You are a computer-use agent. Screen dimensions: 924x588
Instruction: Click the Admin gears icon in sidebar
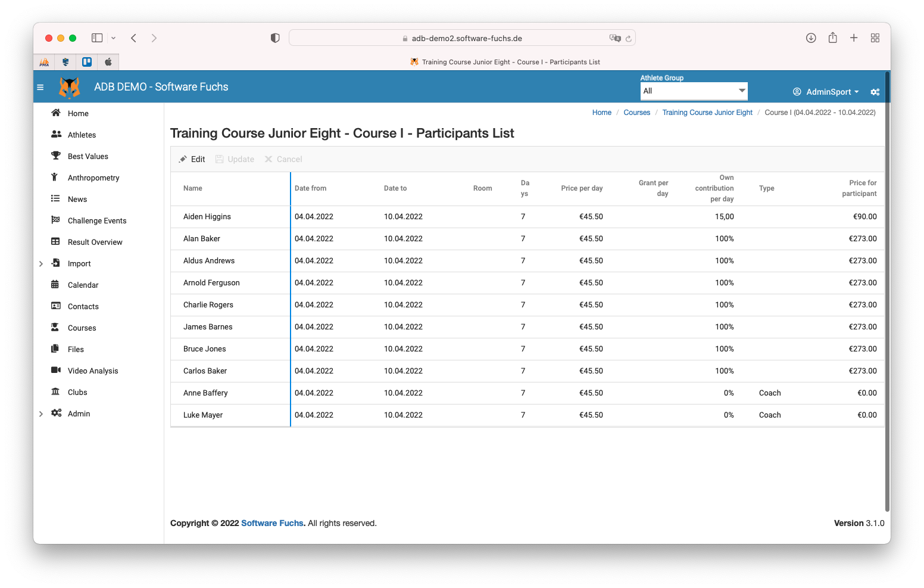[x=57, y=413]
